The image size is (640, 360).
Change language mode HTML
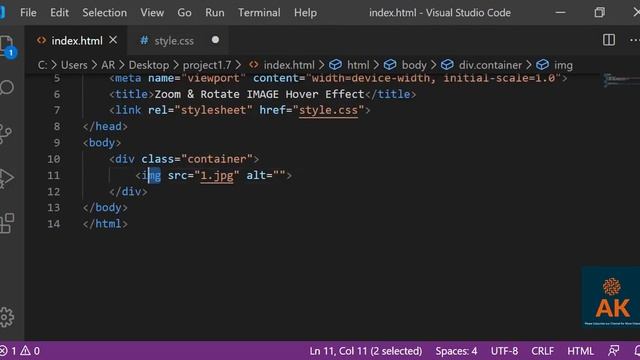coord(580,351)
